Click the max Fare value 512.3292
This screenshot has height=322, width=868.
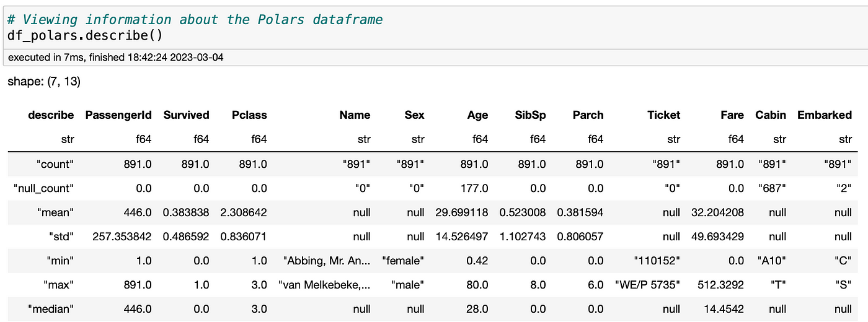pyautogui.click(x=719, y=284)
